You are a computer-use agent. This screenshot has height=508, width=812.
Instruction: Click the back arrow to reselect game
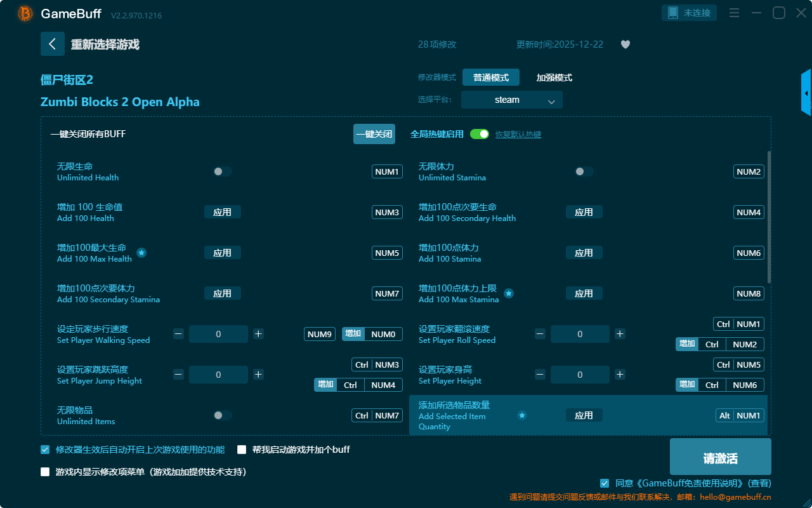pos(53,44)
